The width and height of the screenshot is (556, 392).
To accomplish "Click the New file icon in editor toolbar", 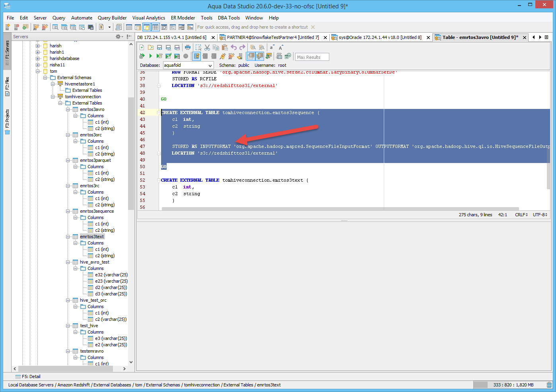I will pyautogui.click(x=142, y=47).
